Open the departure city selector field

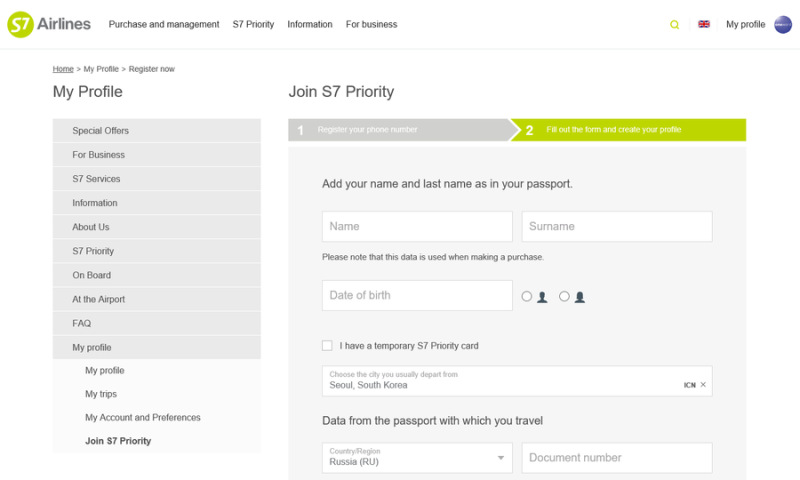500,381
